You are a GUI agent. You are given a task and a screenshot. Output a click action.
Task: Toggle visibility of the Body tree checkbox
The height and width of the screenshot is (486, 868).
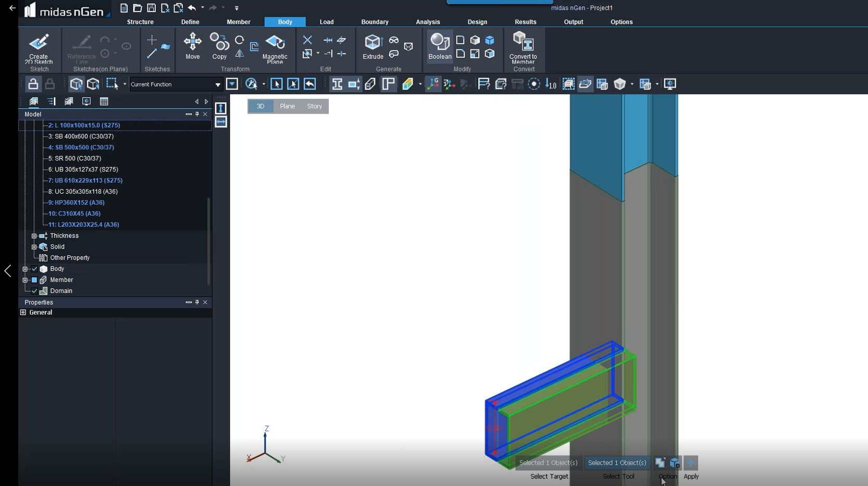[33, 269]
